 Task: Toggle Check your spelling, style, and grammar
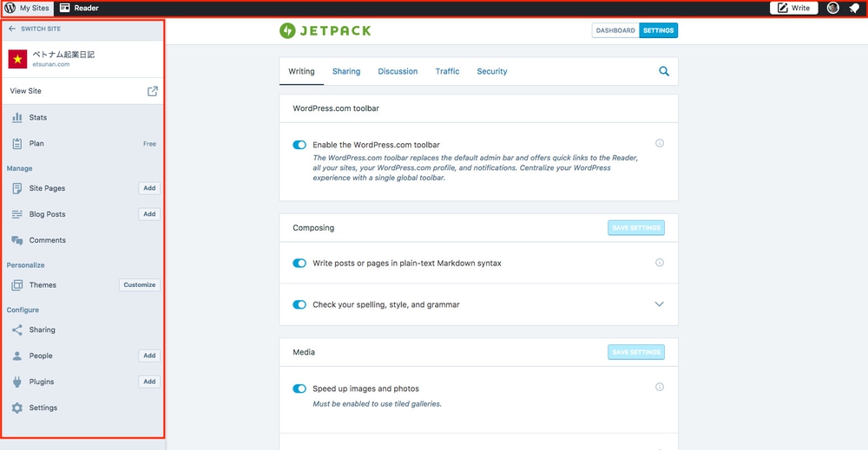[x=299, y=304]
